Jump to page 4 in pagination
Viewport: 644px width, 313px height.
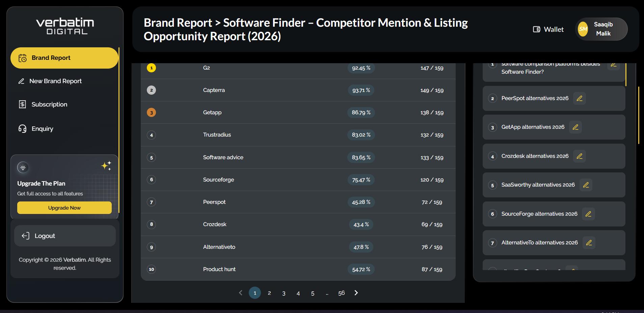coord(298,293)
